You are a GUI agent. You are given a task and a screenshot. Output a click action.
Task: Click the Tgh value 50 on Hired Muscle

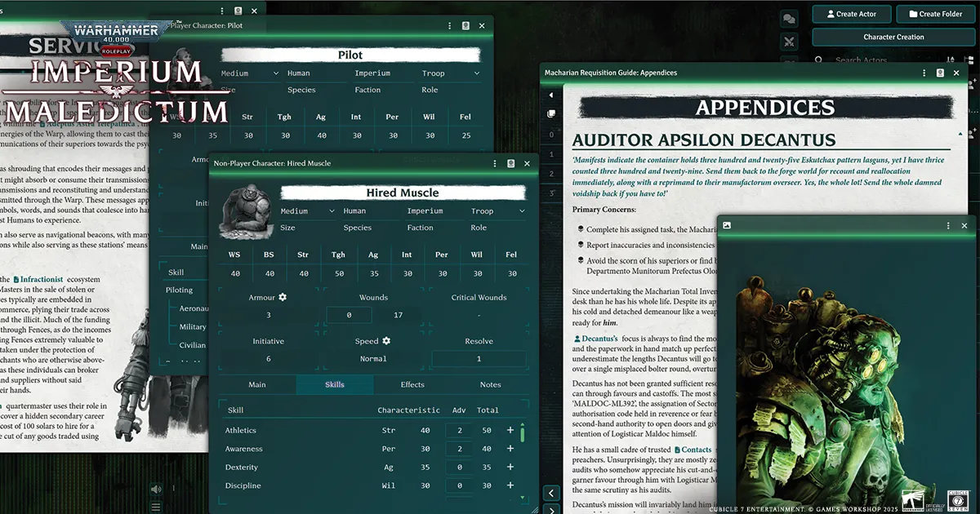[338, 274]
